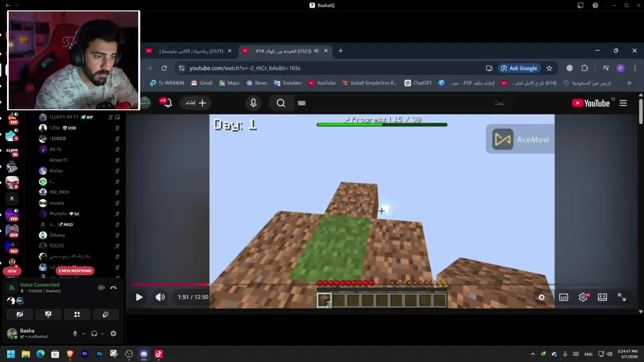Mute audio on the (2523) tab
The width and height of the screenshot is (644, 362).
tap(316, 51)
